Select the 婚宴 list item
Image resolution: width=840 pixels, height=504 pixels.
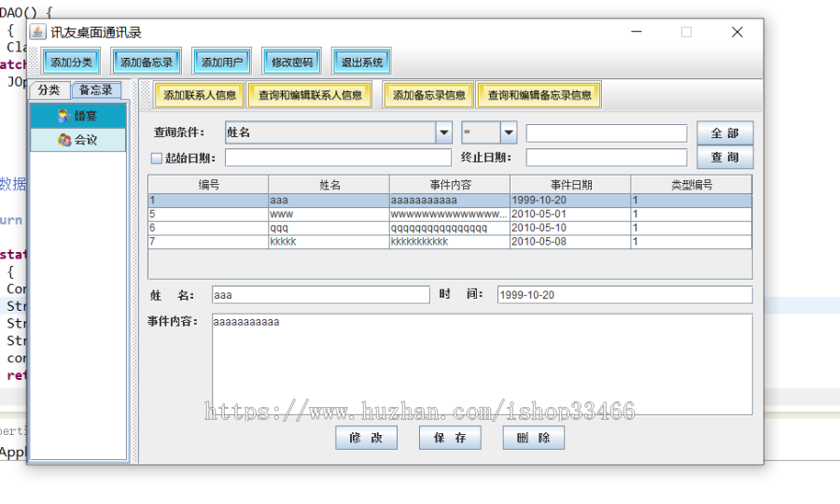pos(78,116)
